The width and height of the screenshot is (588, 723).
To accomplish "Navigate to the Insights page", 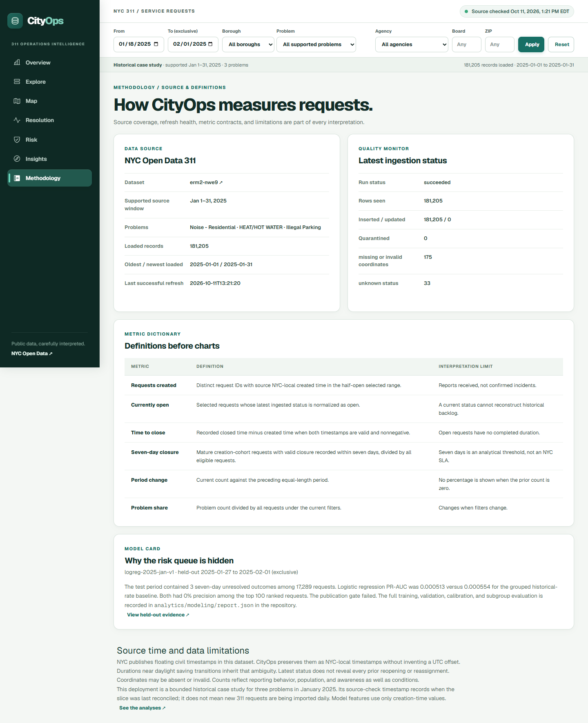I will click(49, 159).
